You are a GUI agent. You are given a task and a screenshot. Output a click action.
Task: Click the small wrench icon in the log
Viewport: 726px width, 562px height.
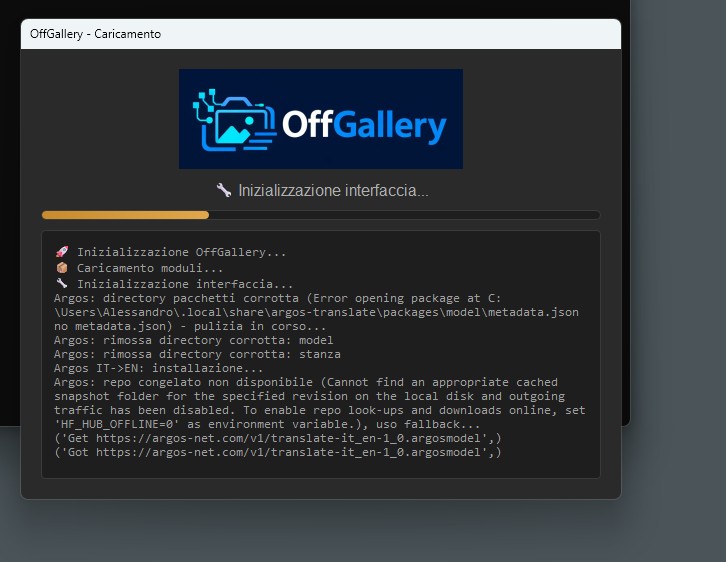[x=62, y=283]
